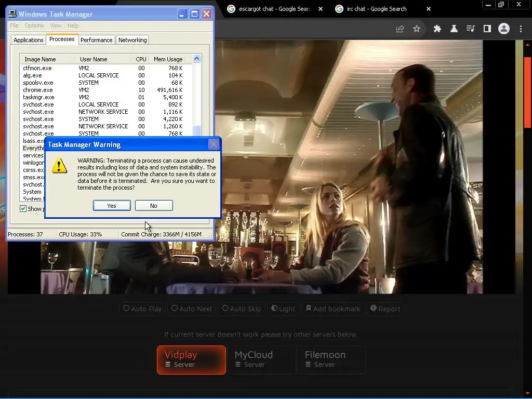Sort processes by CPU column
The width and height of the screenshot is (532, 399).
click(x=140, y=59)
